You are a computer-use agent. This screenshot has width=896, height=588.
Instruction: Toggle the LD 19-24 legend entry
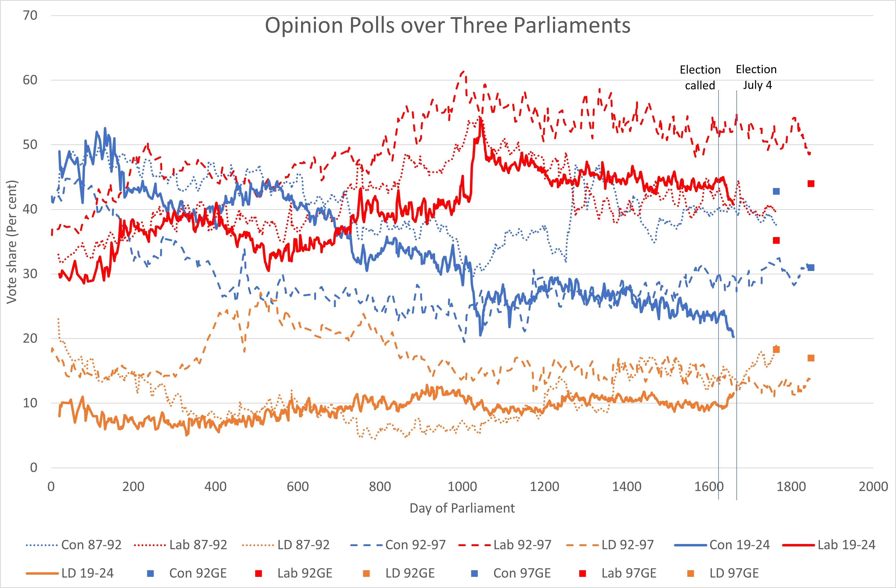coord(70,573)
